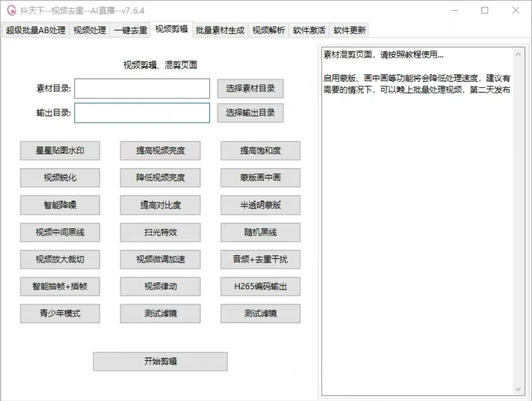Screen dimensions: 532x401
Task: Switch to the 视频解析 tab
Action: click(x=268, y=30)
